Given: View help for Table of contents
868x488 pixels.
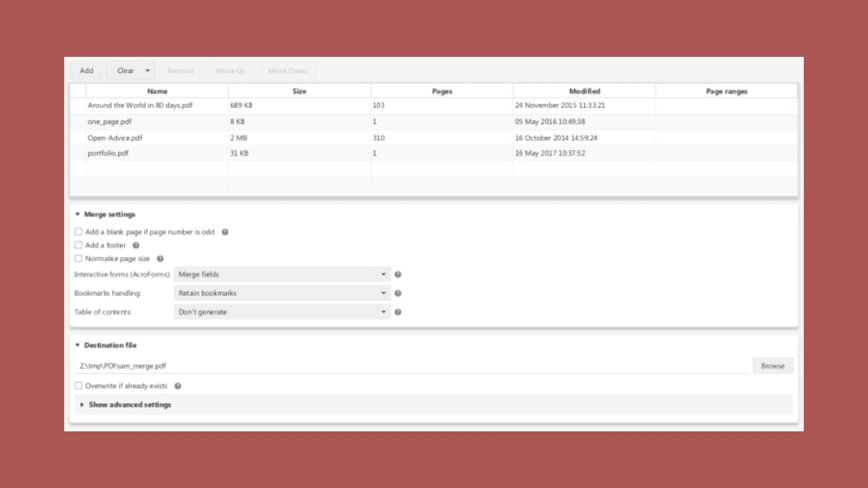Looking at the screenshot, I should click(398, 312).
